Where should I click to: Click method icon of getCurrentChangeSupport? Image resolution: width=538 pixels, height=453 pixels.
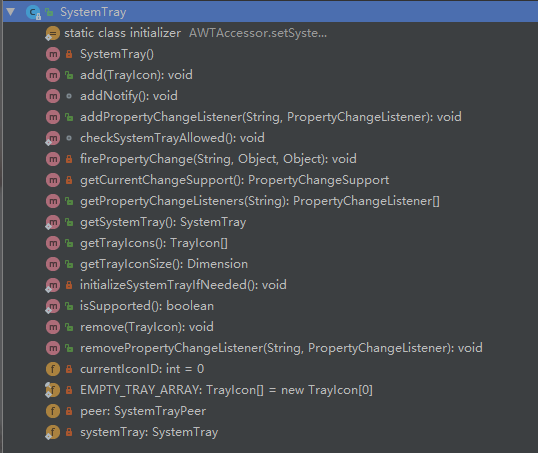tap(53, 180)
